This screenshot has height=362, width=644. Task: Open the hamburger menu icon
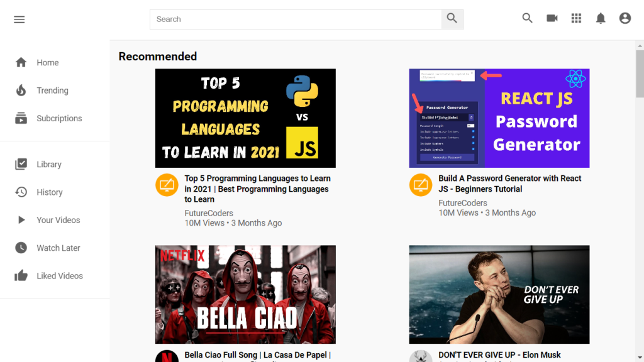[x=19, y=19]
